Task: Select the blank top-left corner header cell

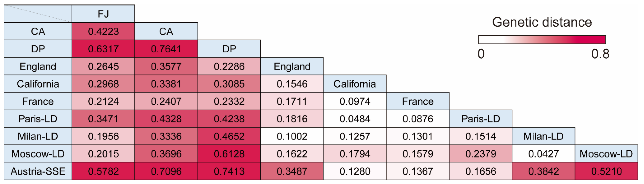Action: coord(38,14)
